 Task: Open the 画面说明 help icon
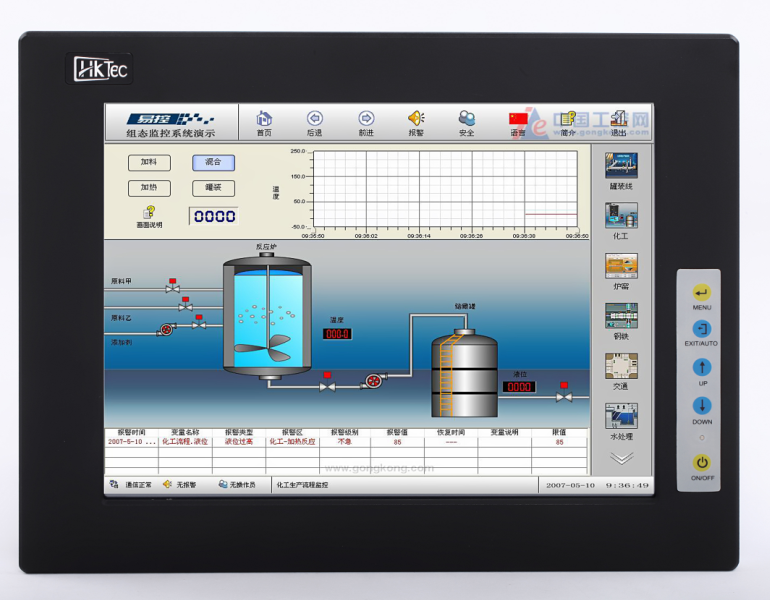(x=149, y=212)
